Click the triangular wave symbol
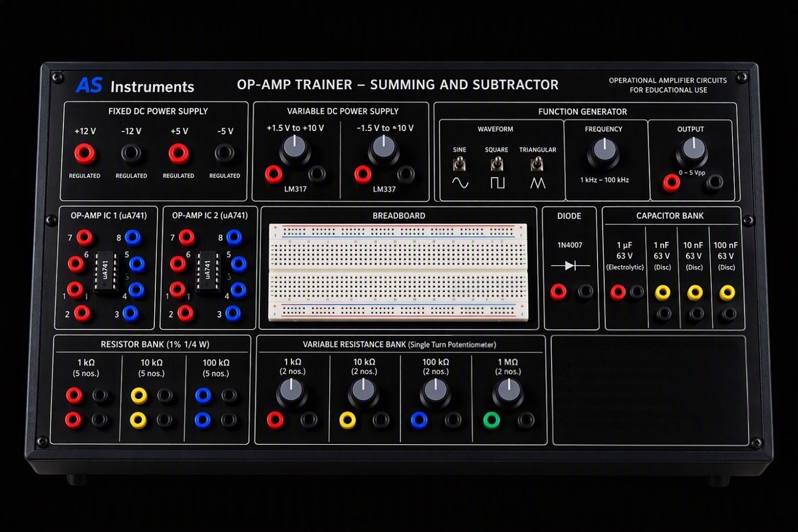Screen dimensions: 798x532 pos(538,183)
